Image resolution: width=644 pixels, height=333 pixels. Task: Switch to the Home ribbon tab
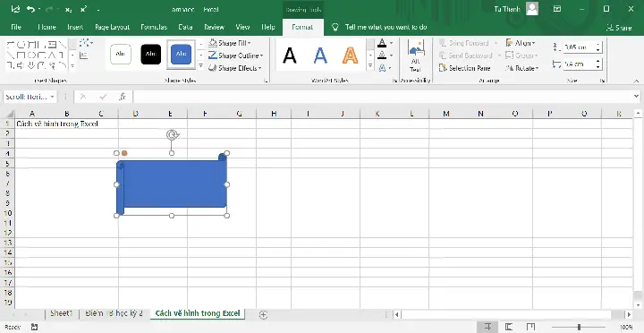[x=47, y=27]
